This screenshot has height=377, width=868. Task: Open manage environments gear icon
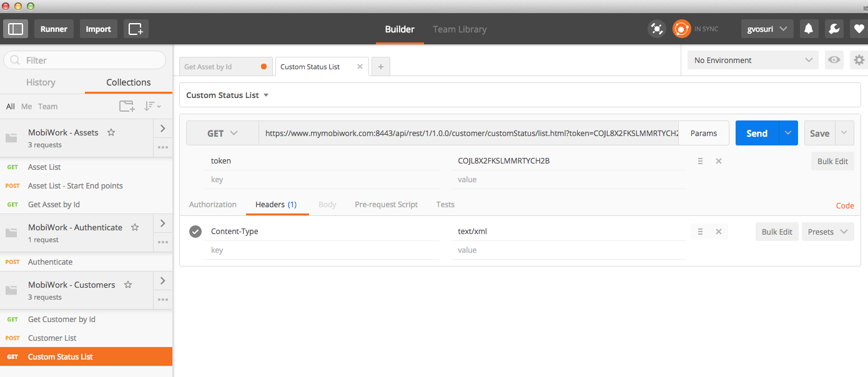pyautogui.click(x=859, y=60)
